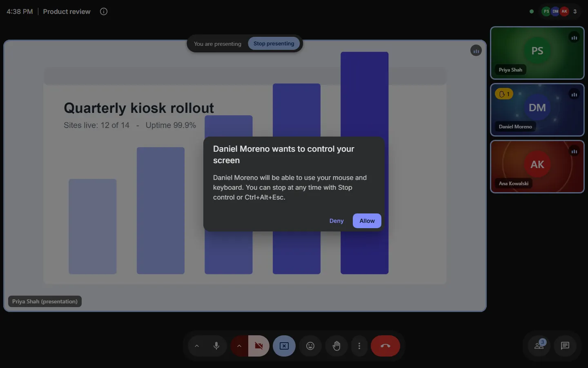
Task: Toggle the microphone button
Action: [x=216, y=346]
